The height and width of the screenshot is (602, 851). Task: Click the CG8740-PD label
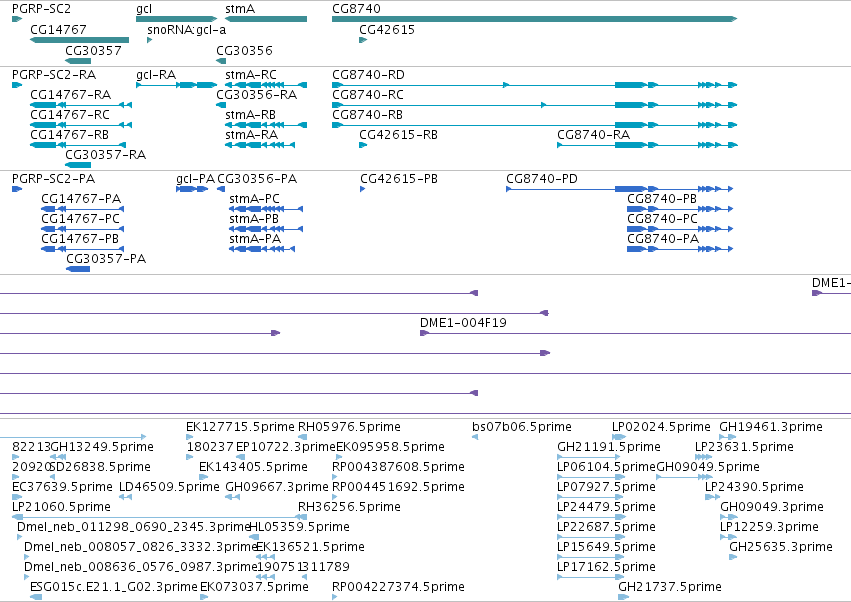tap(542, 179)
